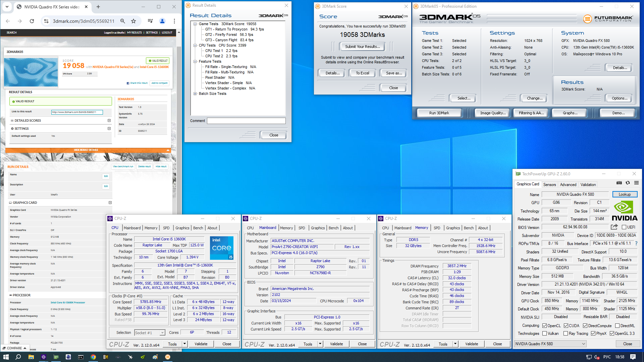Image resolution: width=644 pixels, height=362 pixels.
Task: Open the Validation tab in GPU-Z
Action: pyautogui.click(x=588, y=184)
